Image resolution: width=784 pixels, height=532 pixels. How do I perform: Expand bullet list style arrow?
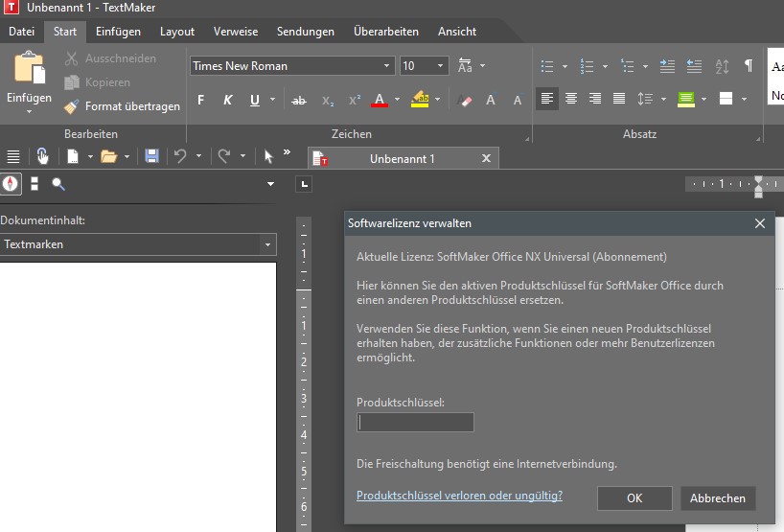tap(565, 66)
